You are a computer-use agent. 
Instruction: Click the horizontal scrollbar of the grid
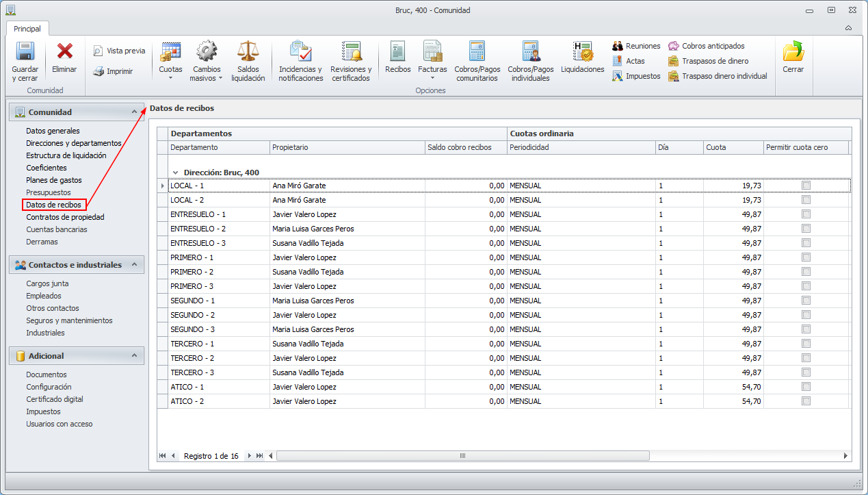click(x=462, y=456)
